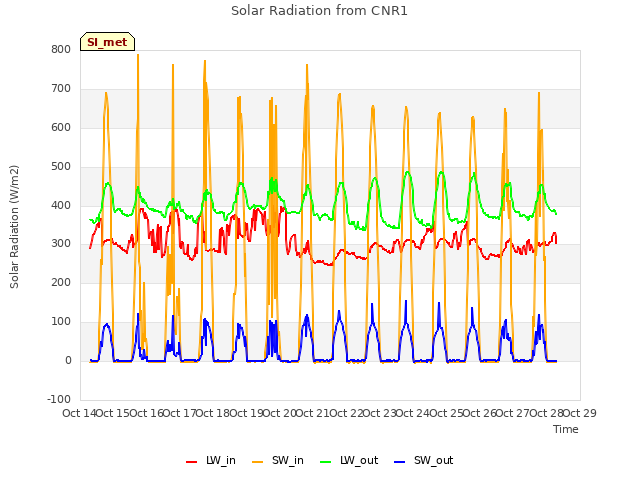Click the Oct 29 x-axis tick label
Viewport: 640px width, 480px height.
pyautogui.click(x=580, y=413)
